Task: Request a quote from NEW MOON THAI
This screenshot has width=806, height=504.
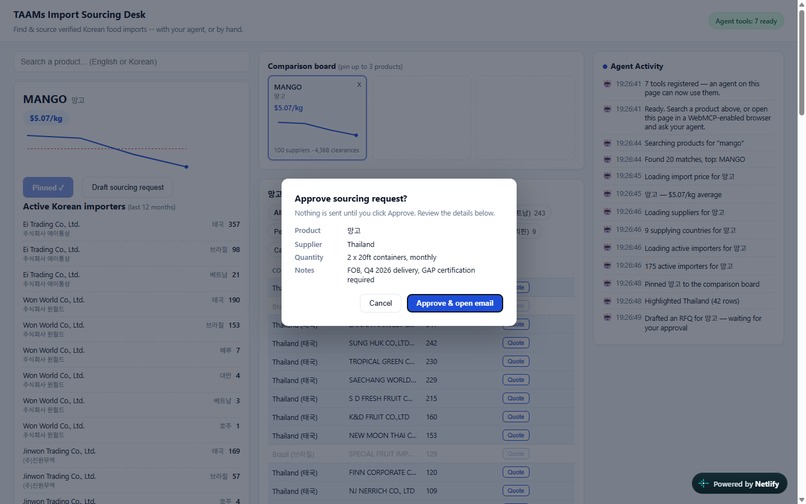Action: (516, 436)
